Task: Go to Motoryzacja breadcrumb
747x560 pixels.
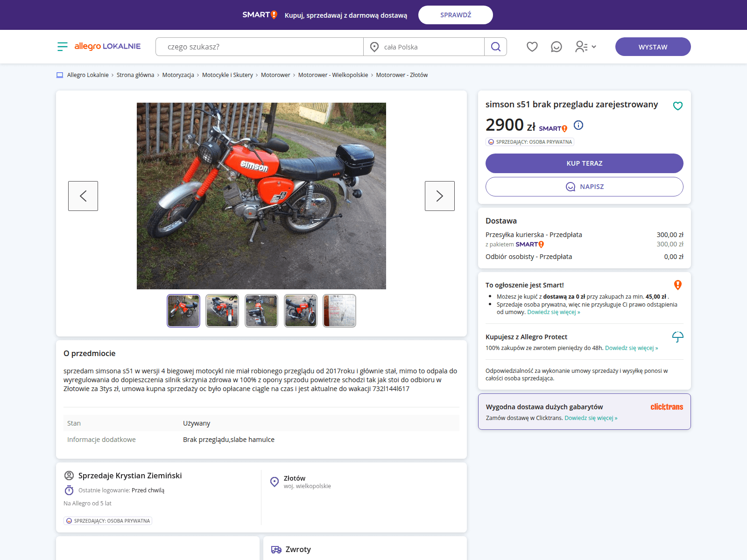Action: coord(178,75)
